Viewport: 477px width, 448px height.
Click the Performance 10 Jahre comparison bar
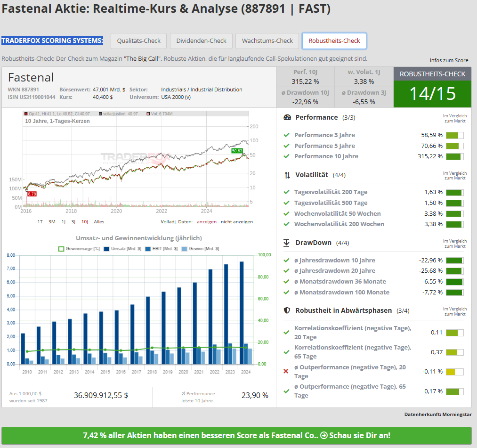[x=454, y=156]
